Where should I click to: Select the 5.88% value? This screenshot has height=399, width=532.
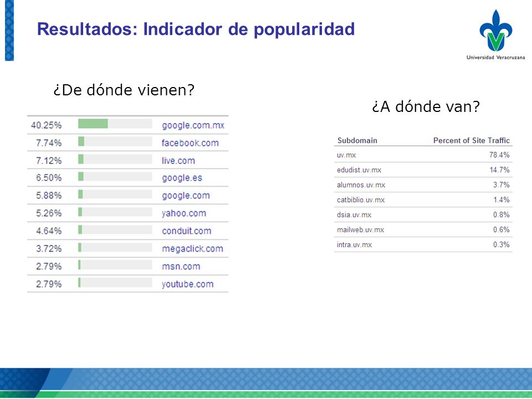49,196
